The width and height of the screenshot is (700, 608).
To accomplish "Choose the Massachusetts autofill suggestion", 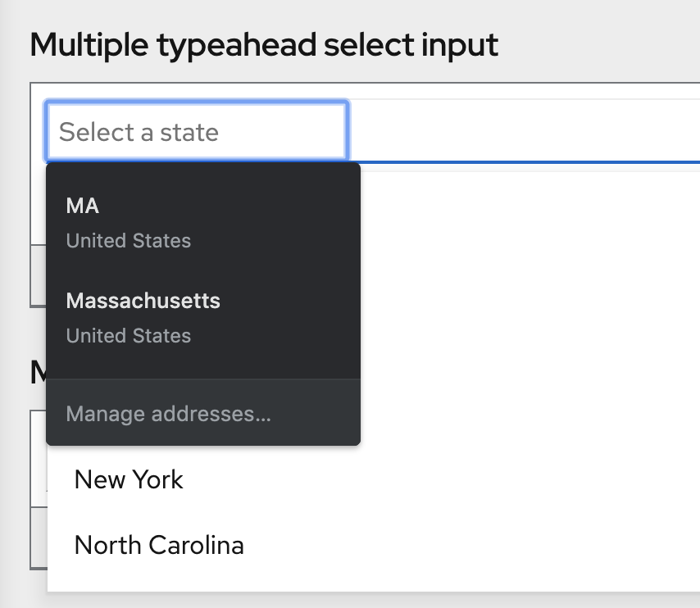I will (x=202, y=317).
